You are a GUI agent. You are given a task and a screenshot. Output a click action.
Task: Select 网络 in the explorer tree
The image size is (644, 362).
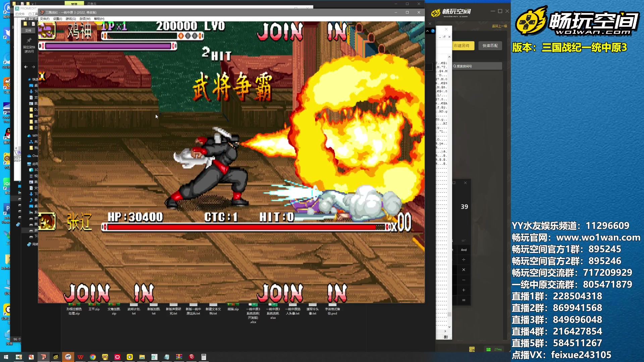(33, 244)
